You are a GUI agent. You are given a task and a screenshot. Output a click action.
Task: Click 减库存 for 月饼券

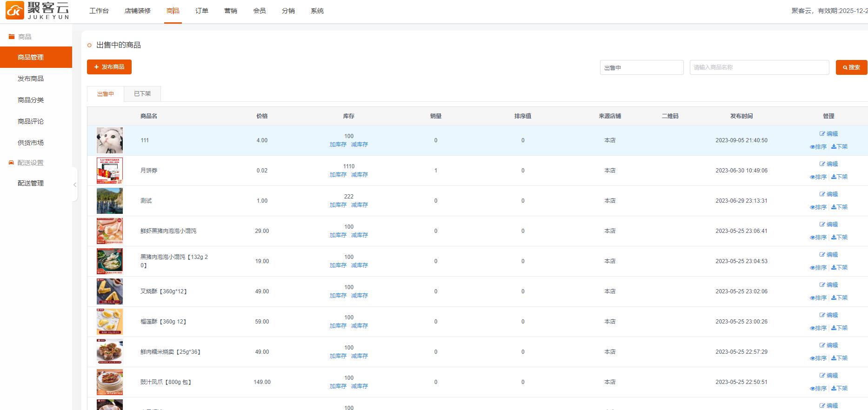[x=360, y=175]
